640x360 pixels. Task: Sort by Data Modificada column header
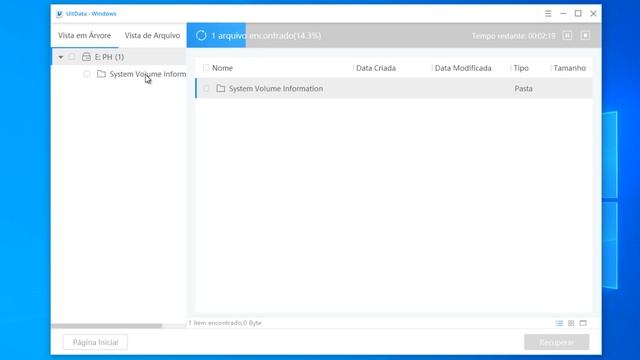[463, 68]
